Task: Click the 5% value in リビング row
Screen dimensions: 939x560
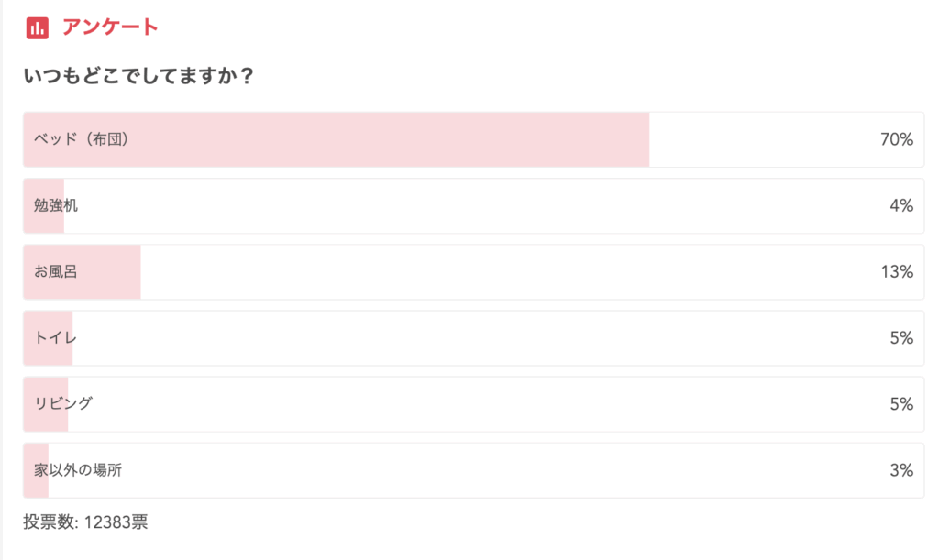Action: [900, 404]
